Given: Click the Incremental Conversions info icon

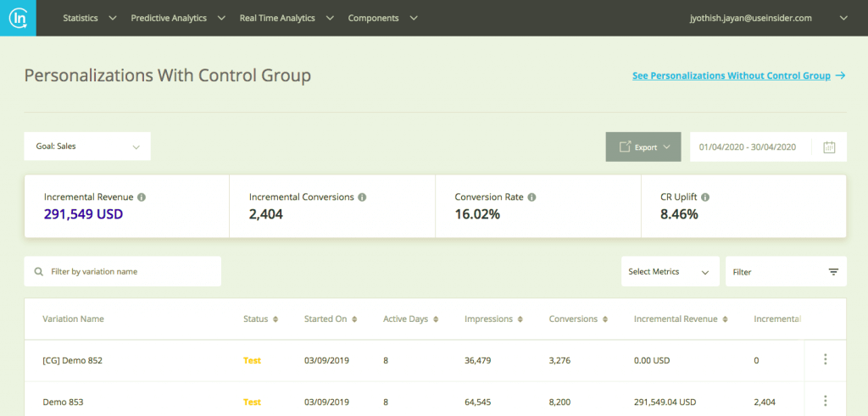Looking at the screenshot, I should [362, 197].
